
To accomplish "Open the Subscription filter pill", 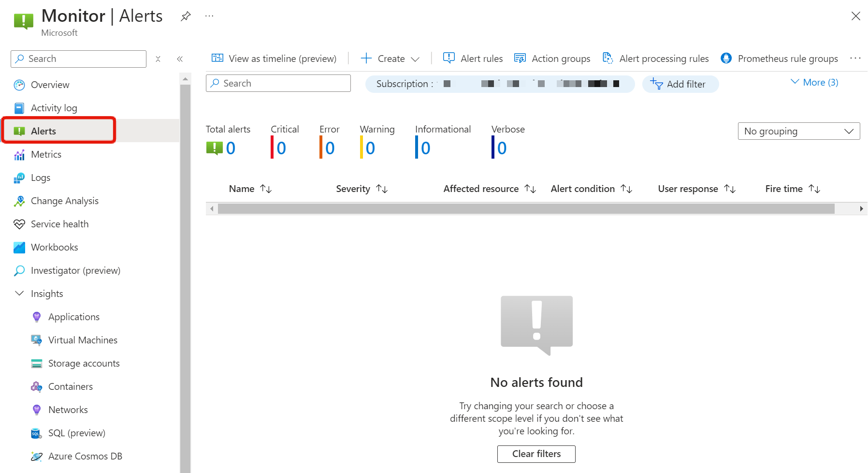I will point(500,84).
